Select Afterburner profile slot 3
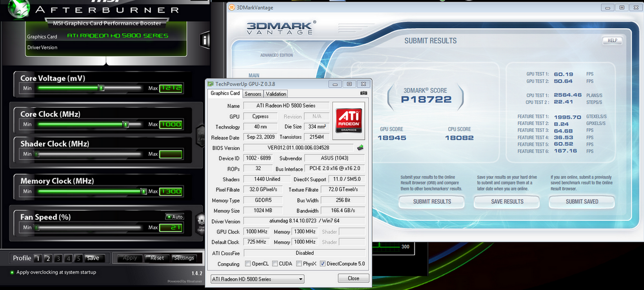Viewport: 644px width, 290px height. (x=58, y=258)
